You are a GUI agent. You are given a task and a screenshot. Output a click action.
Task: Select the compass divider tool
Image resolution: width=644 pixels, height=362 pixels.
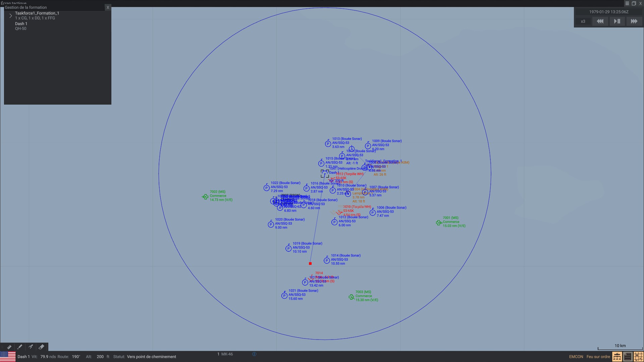click(x=31, y=347)
